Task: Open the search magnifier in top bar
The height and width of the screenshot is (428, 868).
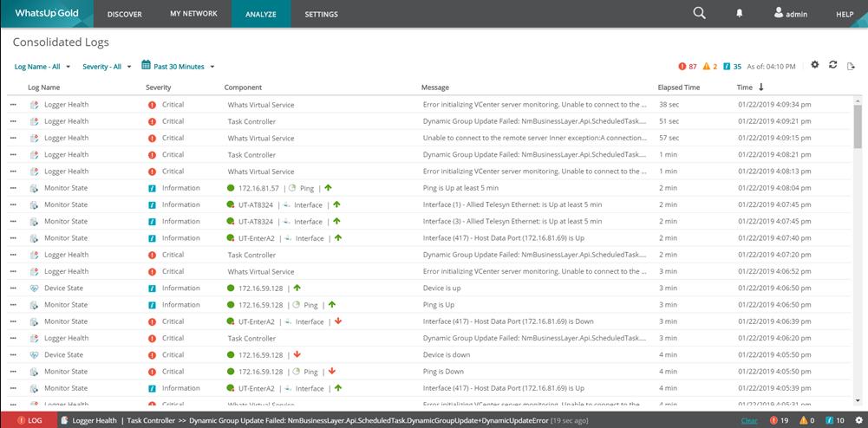Action: coord(699,13)
